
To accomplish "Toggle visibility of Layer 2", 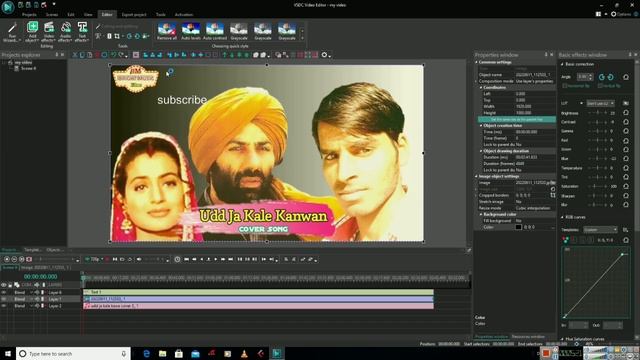I will [x=4, y=306].
